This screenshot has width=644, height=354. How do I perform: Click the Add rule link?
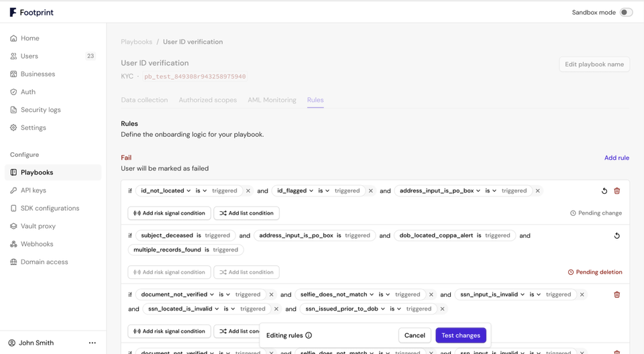tap(616, 158)
